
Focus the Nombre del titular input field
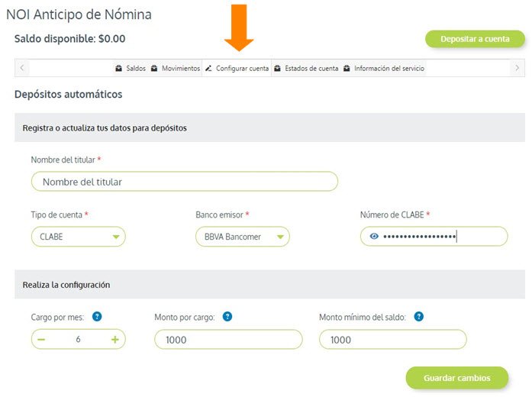click(185, 182)
